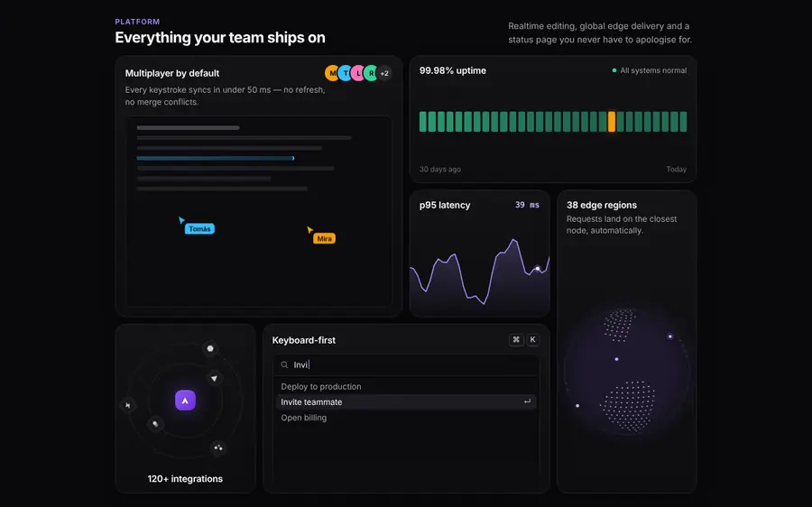Select Deploy to production command

(x=406, y=386)
